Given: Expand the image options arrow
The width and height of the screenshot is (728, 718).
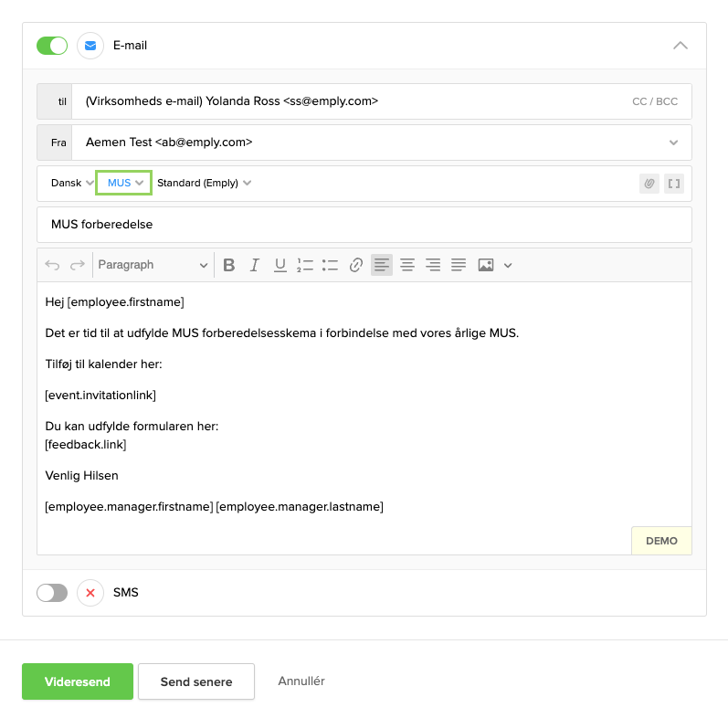Looking at the screenshot, I should [508, 266].
